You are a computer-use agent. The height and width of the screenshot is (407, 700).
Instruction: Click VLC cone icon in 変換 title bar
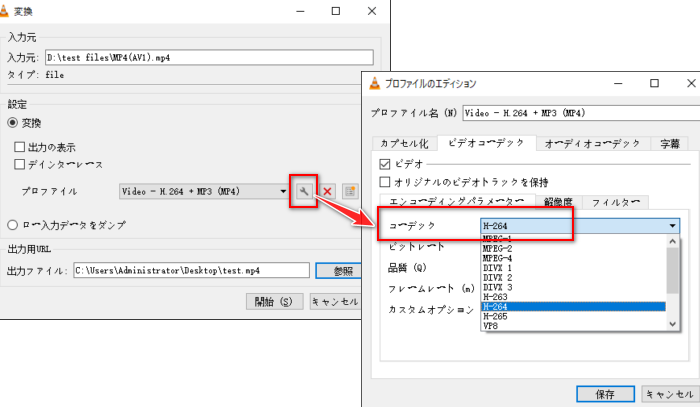click(x=4, y=11)
